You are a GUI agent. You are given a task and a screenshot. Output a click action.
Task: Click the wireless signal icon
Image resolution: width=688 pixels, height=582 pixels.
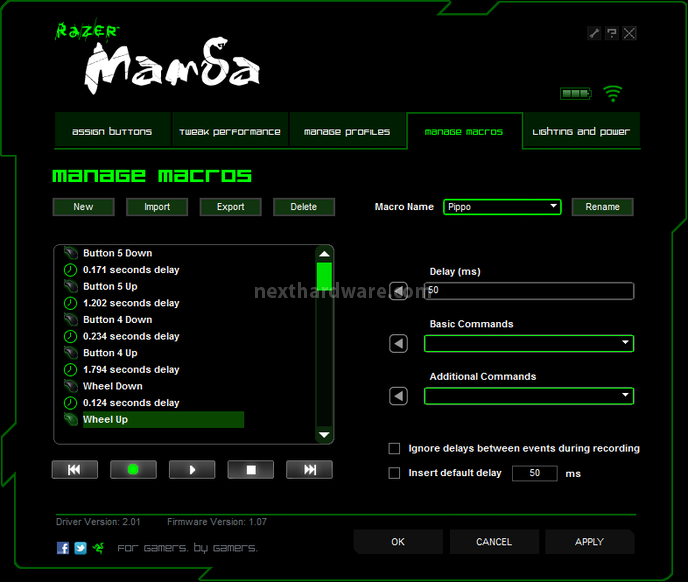click(613, 93)
